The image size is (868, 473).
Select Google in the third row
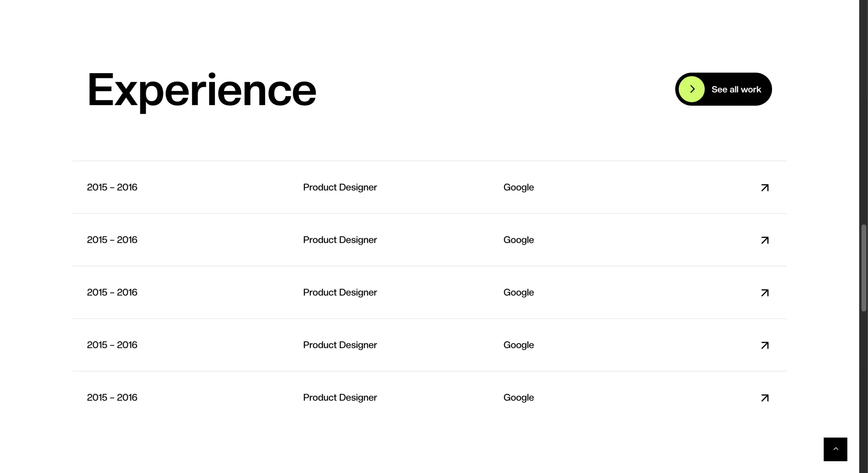click(x=518, y=292)
